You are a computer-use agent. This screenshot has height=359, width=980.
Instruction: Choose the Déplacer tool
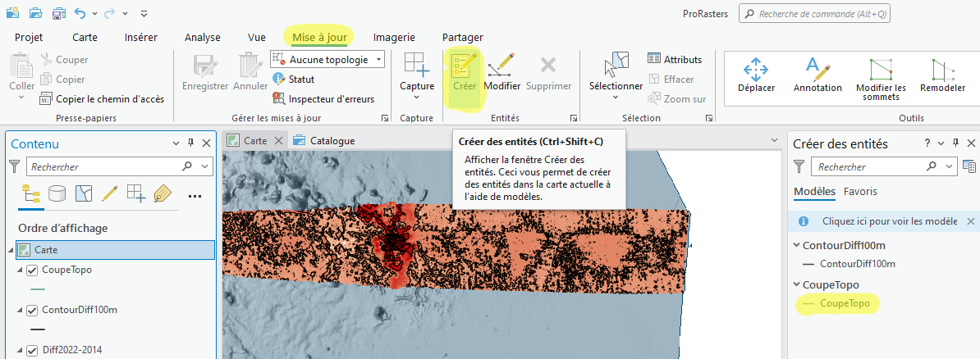(x=755, y=74)
